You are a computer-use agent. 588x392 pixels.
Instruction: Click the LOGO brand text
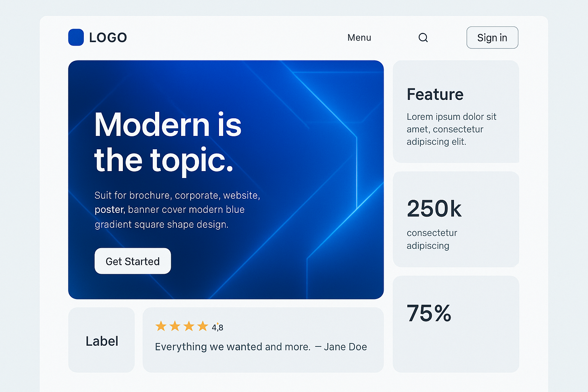pos(108,38)
